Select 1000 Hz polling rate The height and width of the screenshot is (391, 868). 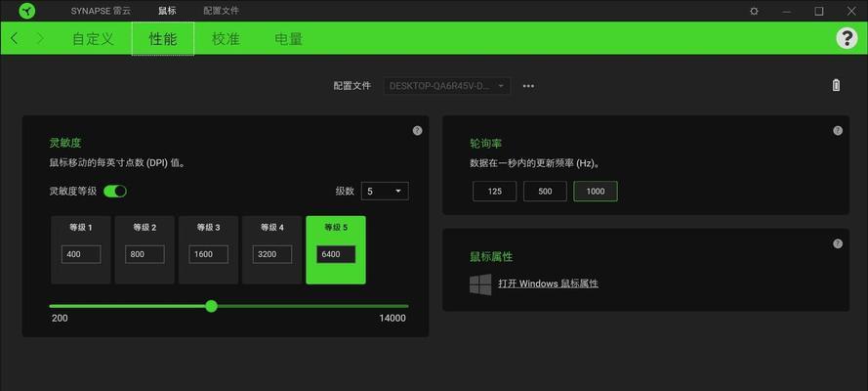coord(596,191)
